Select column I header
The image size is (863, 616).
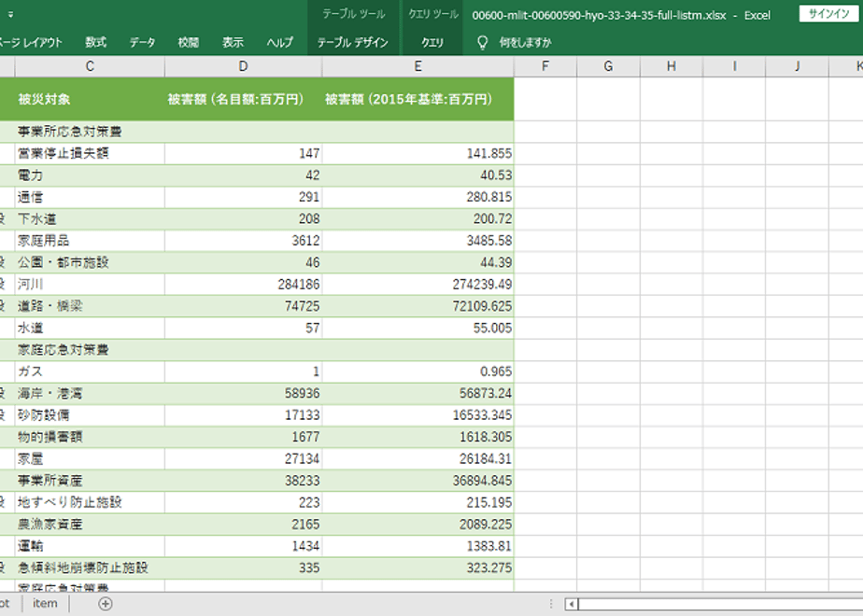(734, 66)
